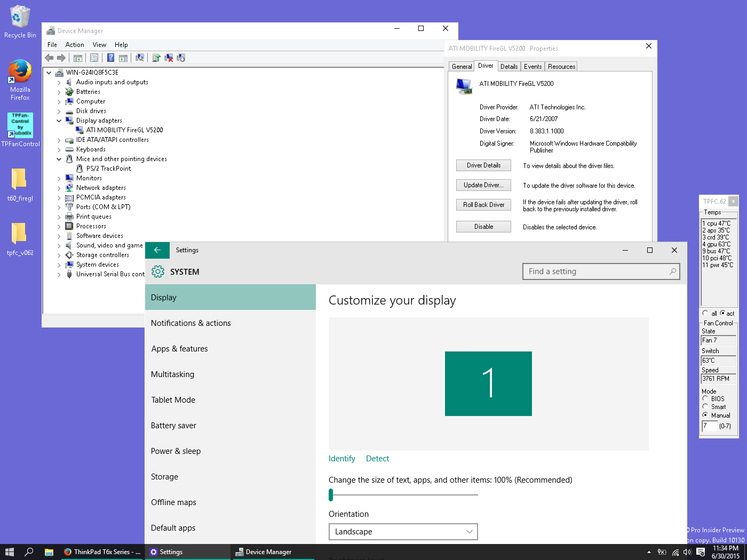
Task: Toggle action pane icon in Device Manager toolbar
Action: click(123, 58)
